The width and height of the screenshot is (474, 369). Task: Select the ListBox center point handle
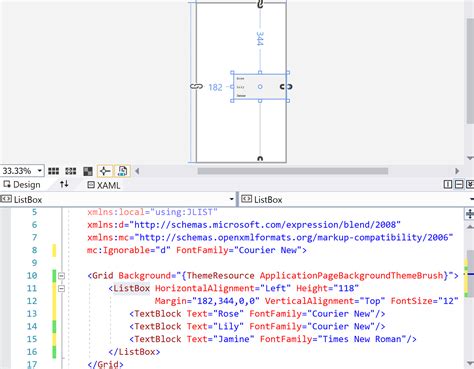[260, 87]
